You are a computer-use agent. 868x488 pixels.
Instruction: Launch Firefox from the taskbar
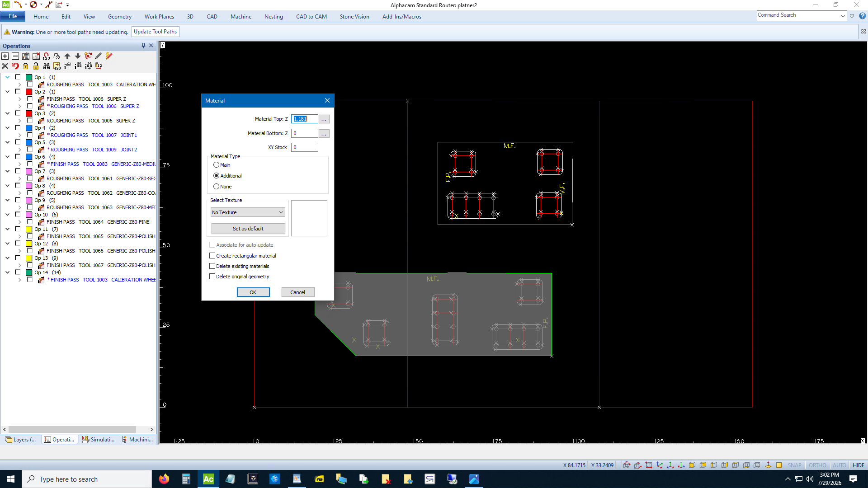164,479
